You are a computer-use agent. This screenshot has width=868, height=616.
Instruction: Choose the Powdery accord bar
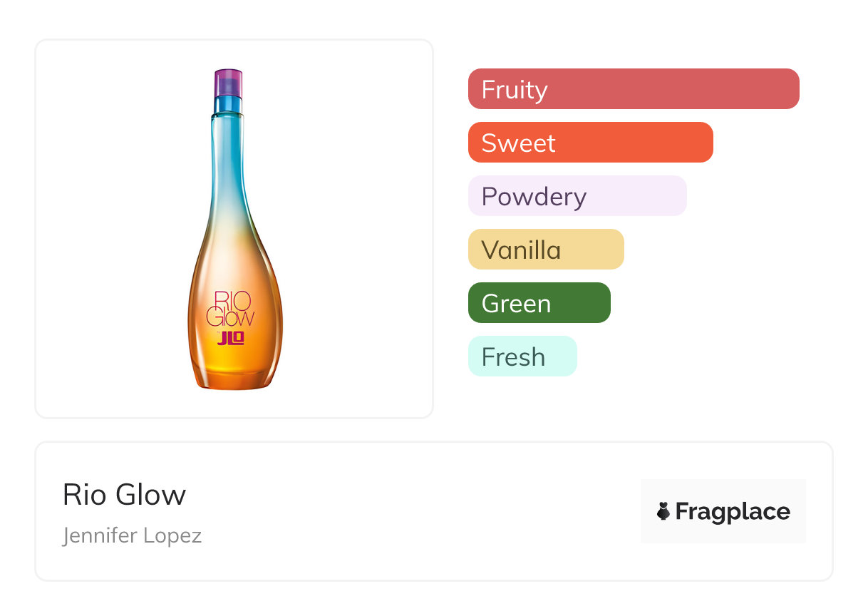tap(577, 196)
